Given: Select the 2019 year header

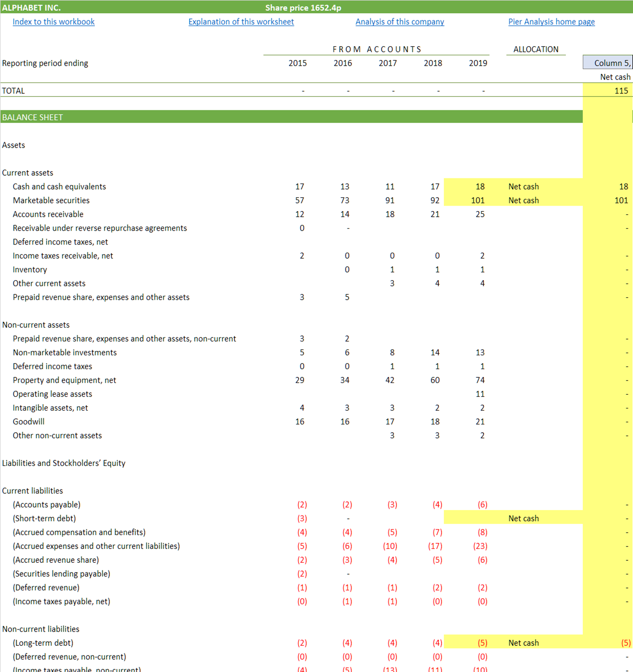Looking at the screenshot, I should point(478,63).
